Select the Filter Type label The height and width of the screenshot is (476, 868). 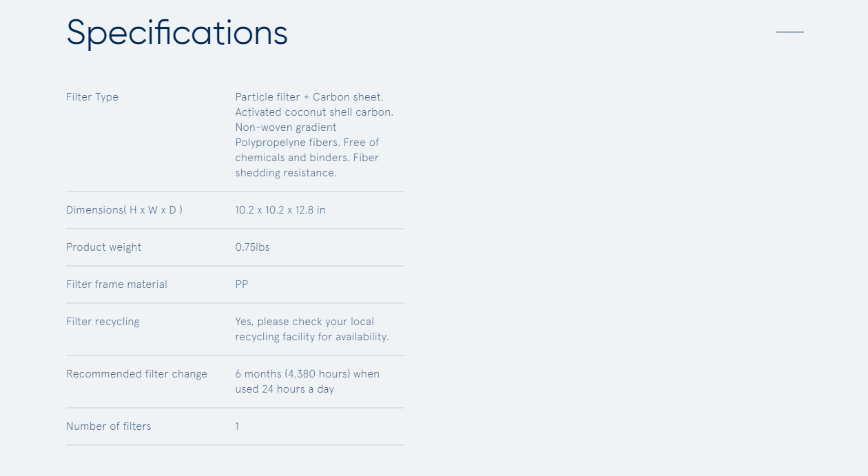[92, 97]
